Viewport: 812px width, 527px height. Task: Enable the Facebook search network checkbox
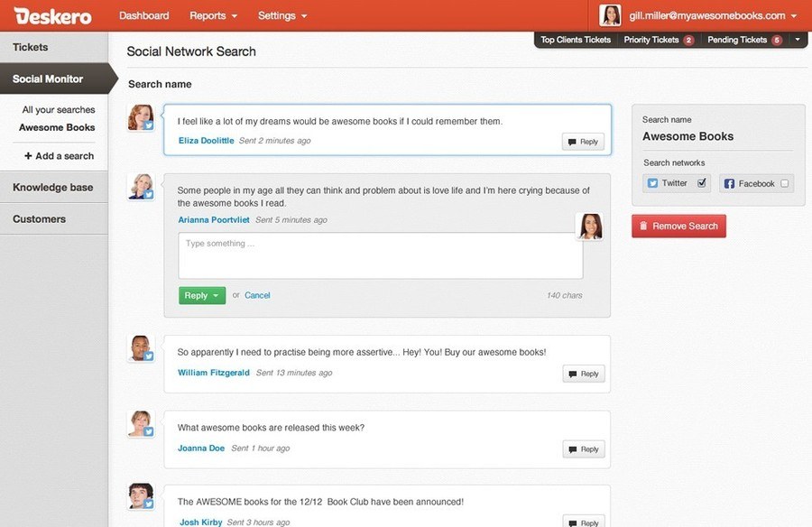click(x=785, y=183)
